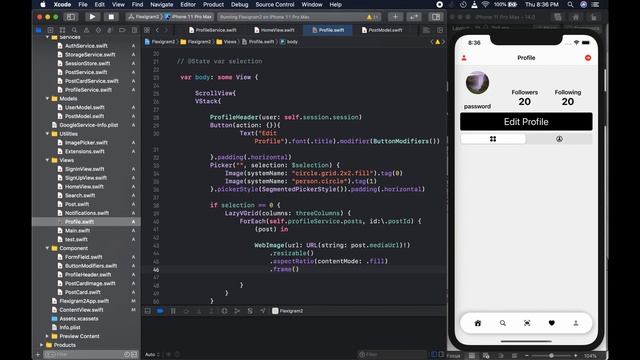Collapse the Component group
Viewport: 640px width, 360px height.
47,248
